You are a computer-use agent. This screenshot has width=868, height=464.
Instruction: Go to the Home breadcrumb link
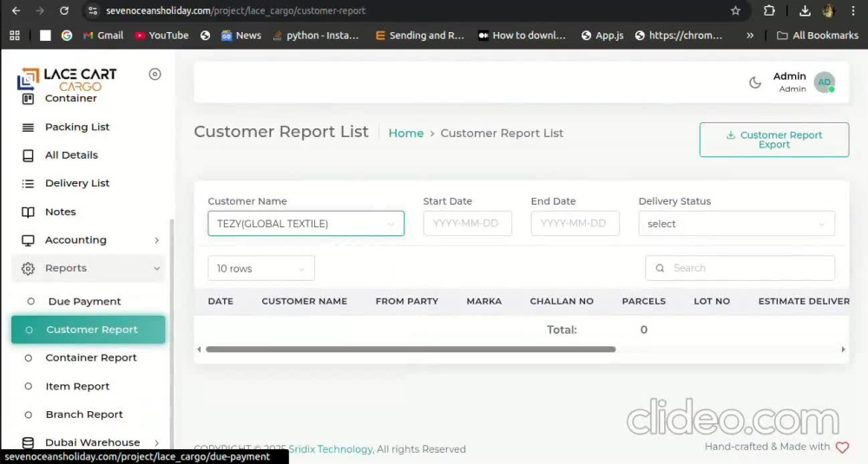click(x=405, y=134)
